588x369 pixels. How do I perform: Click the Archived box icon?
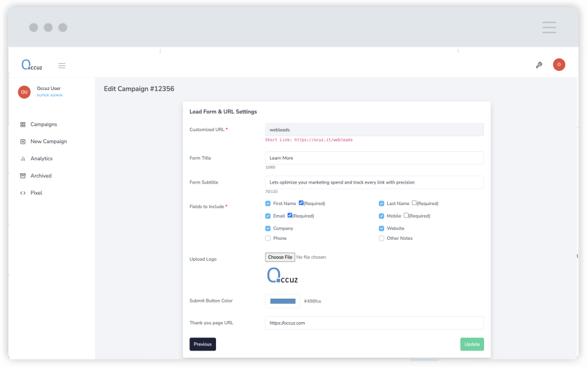tap(23, 176)
